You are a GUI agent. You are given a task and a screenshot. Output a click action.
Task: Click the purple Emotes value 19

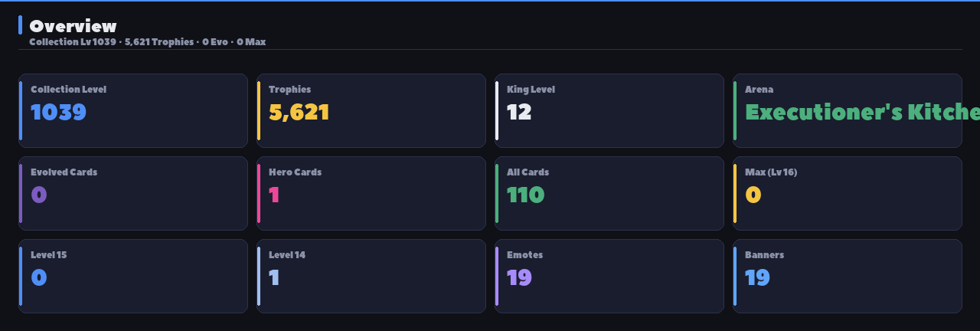point(519,277)
